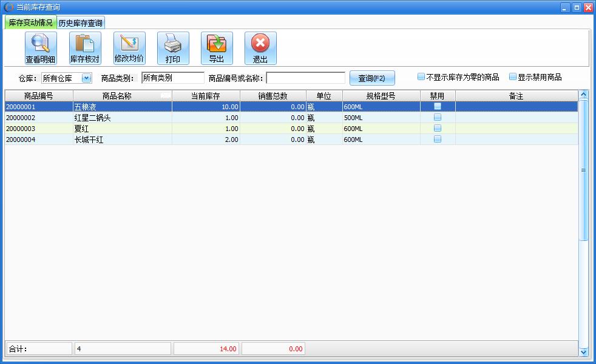Open 修改均价 modify average price tool
Viewport: 596px width, 364px height.
click(129, 49)
